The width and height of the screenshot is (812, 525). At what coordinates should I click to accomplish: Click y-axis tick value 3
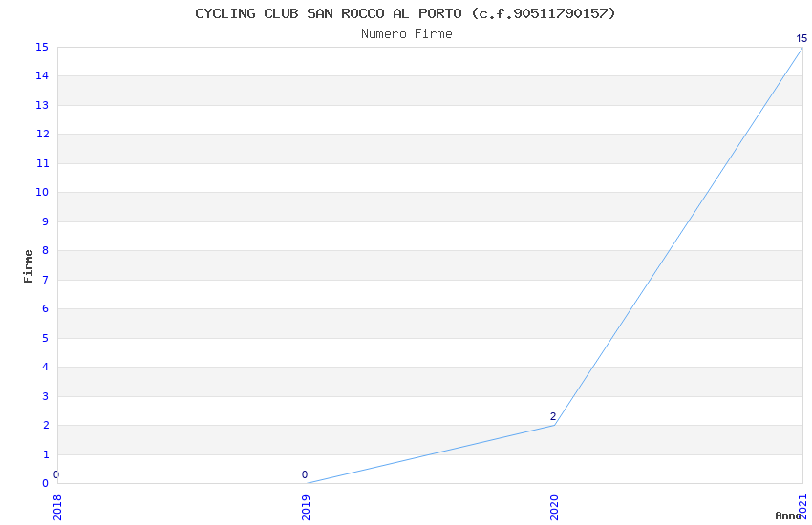point(46,396)
